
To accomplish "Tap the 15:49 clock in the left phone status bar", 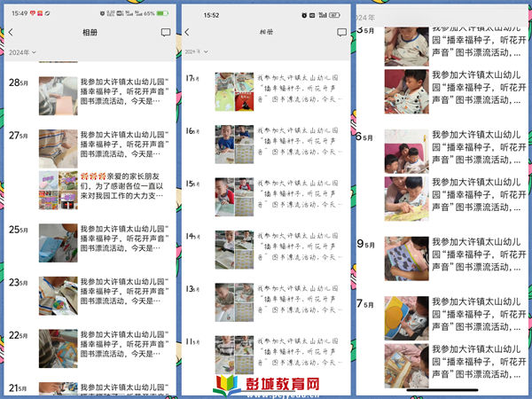I will pos(20,13).
